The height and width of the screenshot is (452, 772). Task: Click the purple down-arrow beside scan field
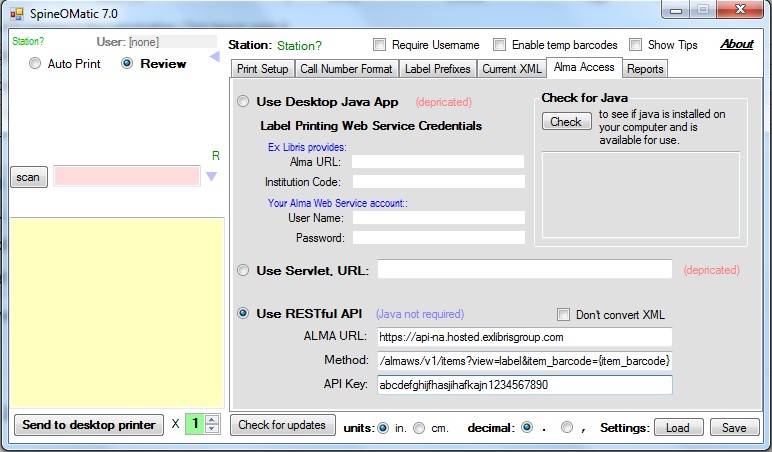212,176
